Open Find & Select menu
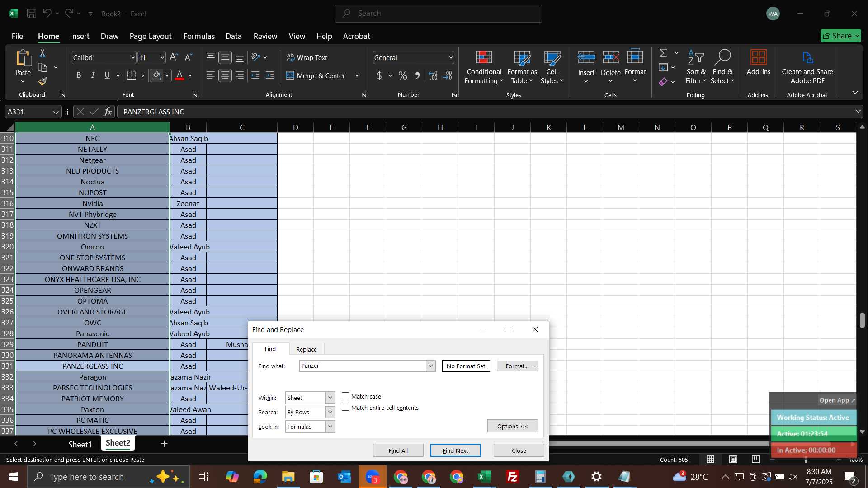The height and width of the screenshot is (488, 868). coord(722,67)
